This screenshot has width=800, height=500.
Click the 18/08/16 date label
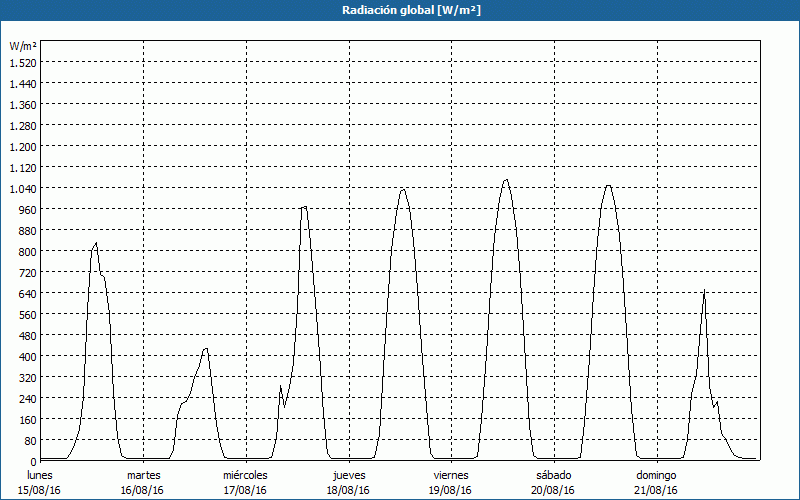coord(348,490)
